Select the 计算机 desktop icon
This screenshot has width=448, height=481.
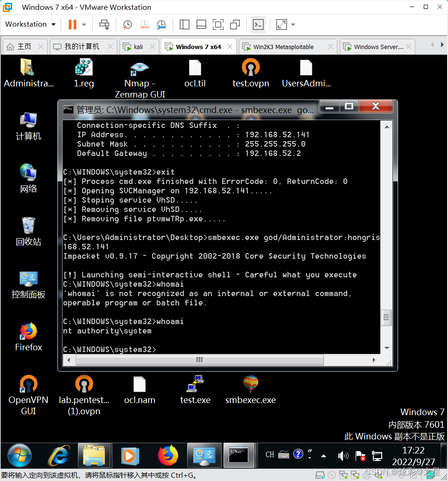tap(28, 126)
